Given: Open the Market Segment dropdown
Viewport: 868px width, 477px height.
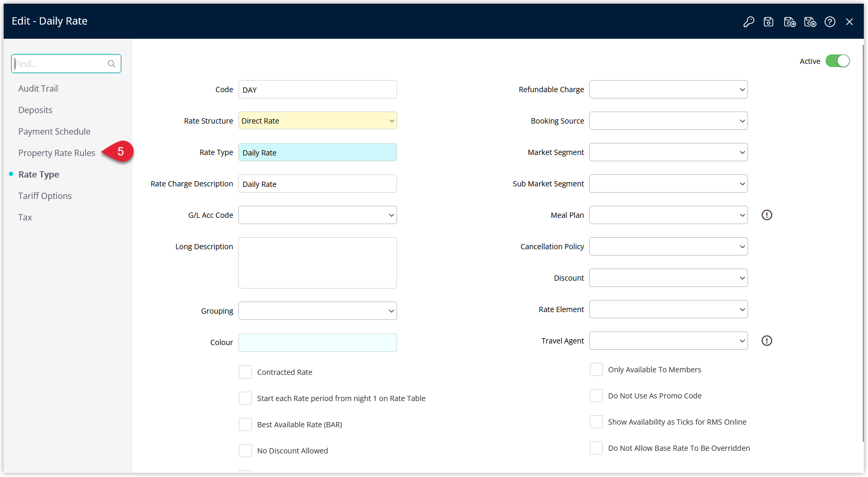Looking at the screenshot, I should tap(668, 152).
